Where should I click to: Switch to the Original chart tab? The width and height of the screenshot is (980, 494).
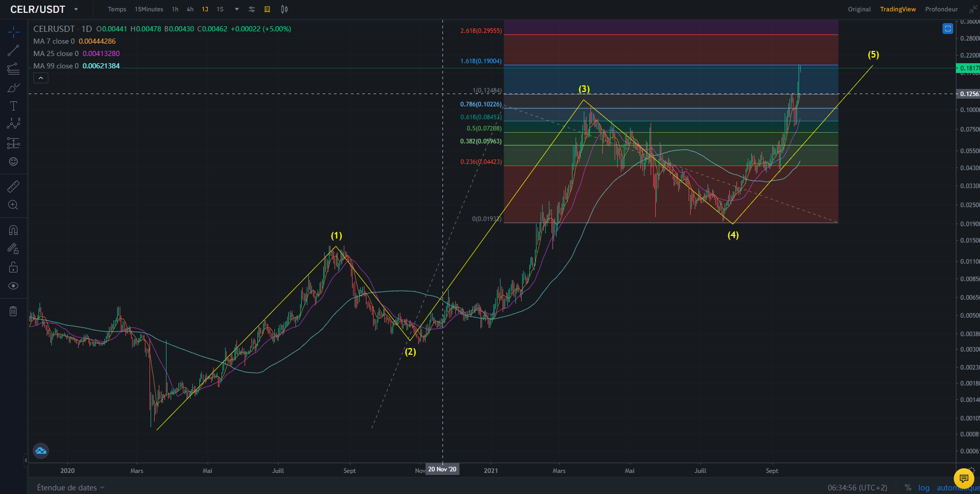[x=859, y=9]
